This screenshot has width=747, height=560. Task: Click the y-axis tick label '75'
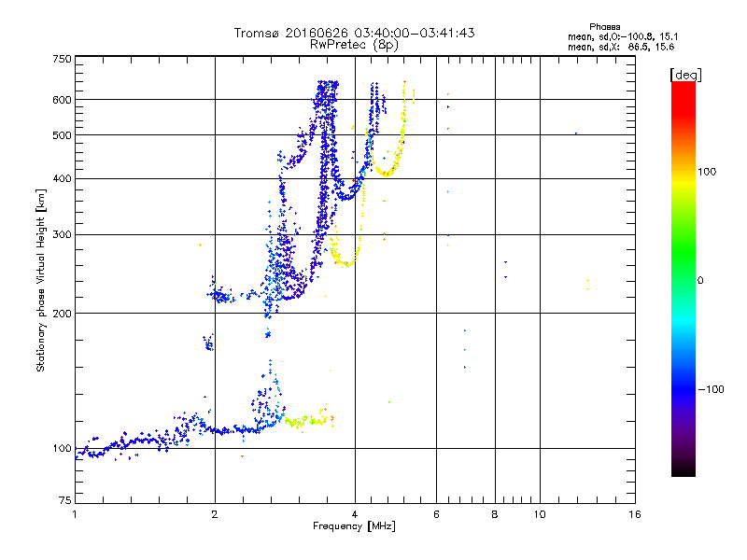[x=65, y=500]
